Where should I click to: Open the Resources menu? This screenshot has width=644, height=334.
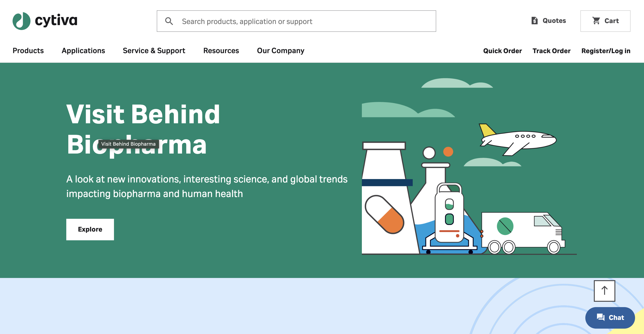[x=221, y=50]
